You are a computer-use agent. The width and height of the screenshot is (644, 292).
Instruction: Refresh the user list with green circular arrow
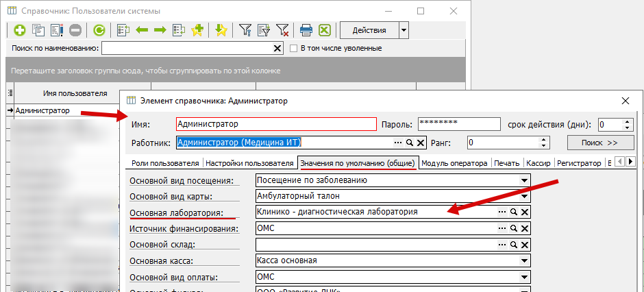[x=99, y=30]
